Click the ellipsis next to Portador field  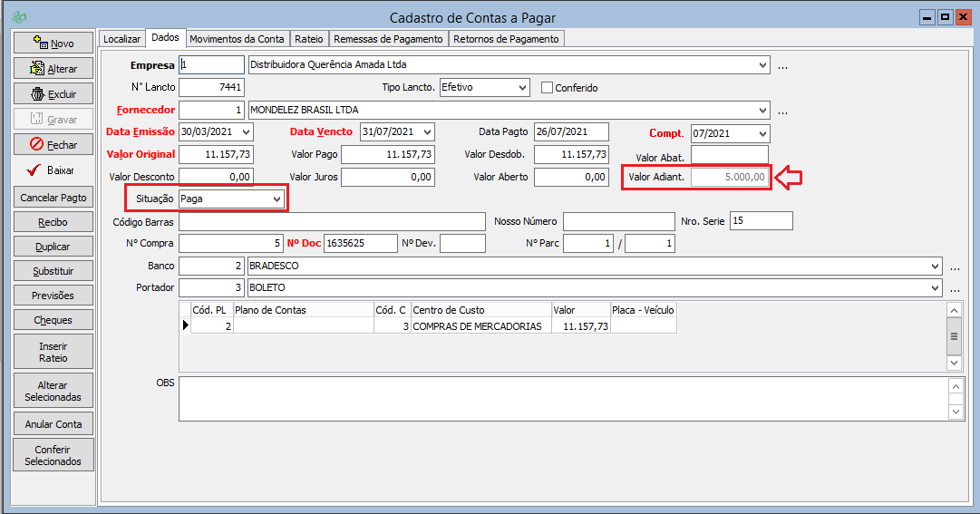click(x=955, y=288)
